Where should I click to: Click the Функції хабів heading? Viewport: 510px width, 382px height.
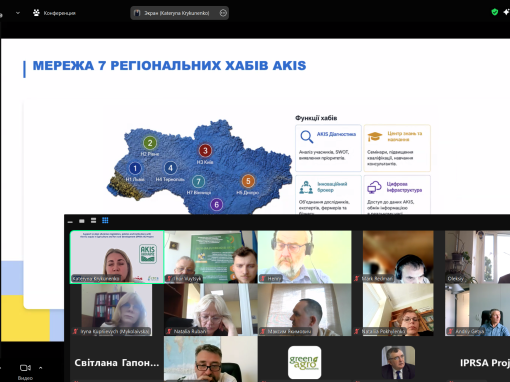(x=316, y=118)
